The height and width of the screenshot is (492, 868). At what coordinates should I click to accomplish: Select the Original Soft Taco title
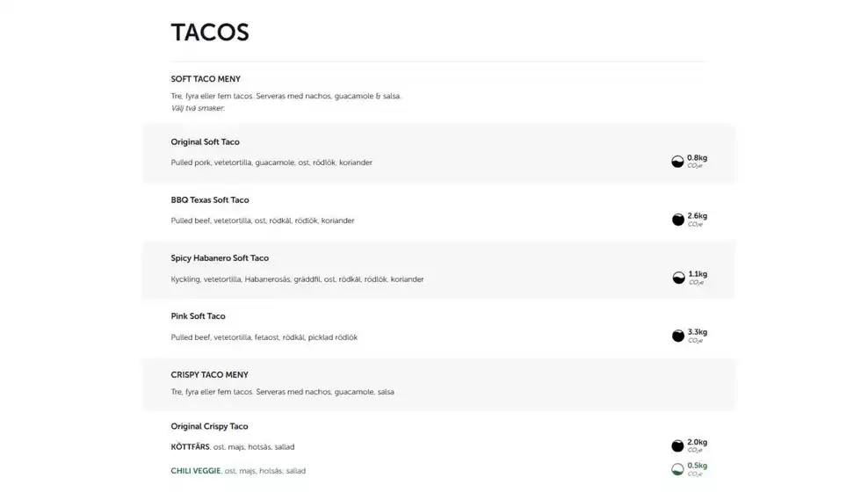coord(205,142)
